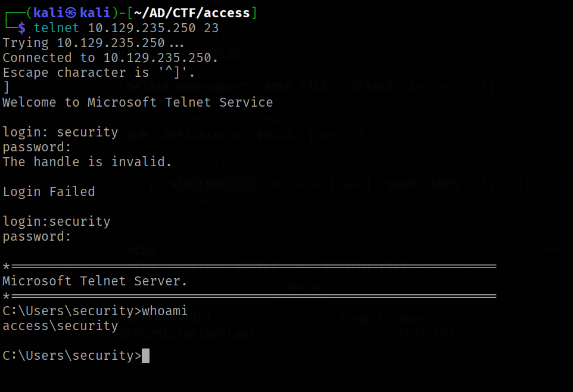The width and height of the screenshot is (573, 392).
Task: Click the telnet command text
Action: (x=56, y=28)
